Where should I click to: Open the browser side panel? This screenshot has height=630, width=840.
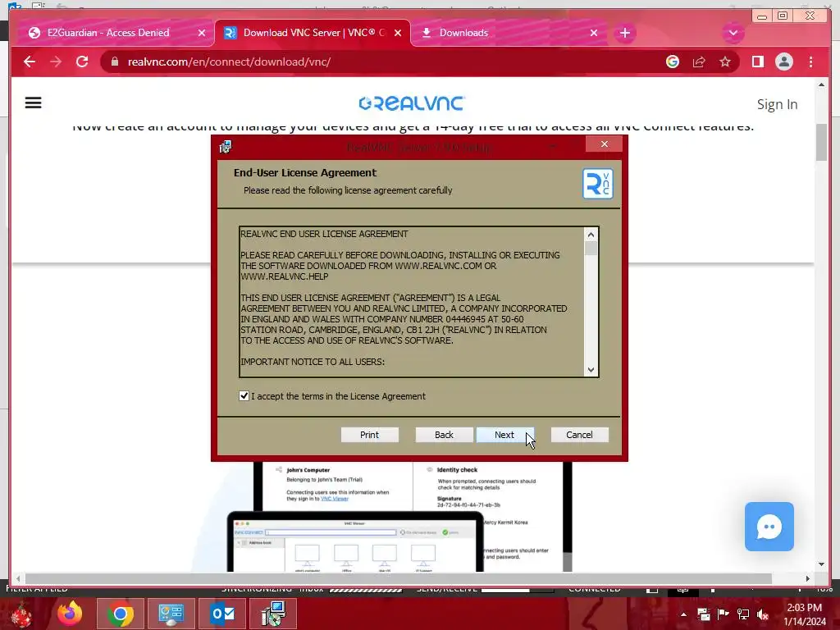click(x=757, y=62)
